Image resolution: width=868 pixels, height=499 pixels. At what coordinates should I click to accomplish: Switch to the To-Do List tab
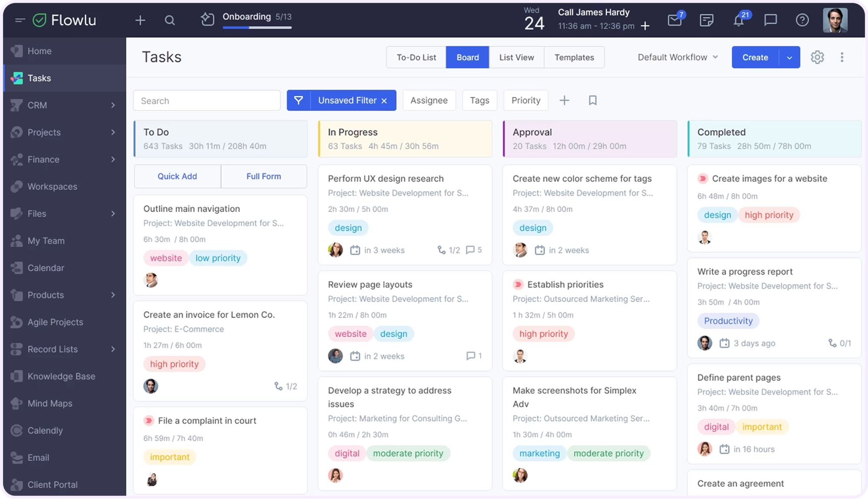pyautogui.click(x=416, y=57)
